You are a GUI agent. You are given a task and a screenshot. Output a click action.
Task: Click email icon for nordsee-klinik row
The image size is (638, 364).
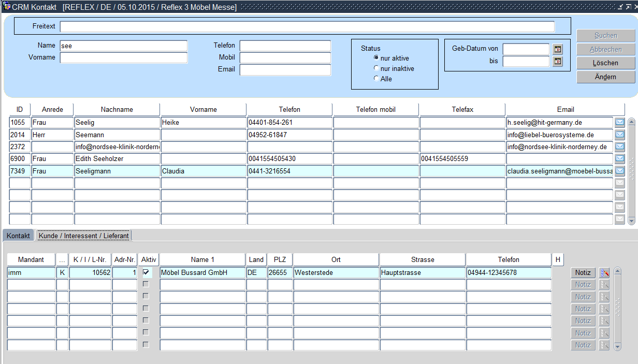(x=619, y=147)
